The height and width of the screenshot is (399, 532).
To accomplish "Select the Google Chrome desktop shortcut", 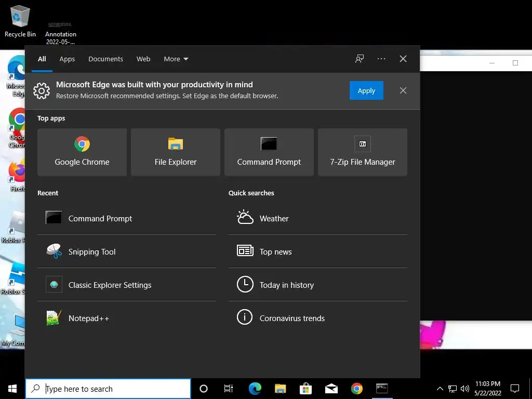I will click(17, 128).
